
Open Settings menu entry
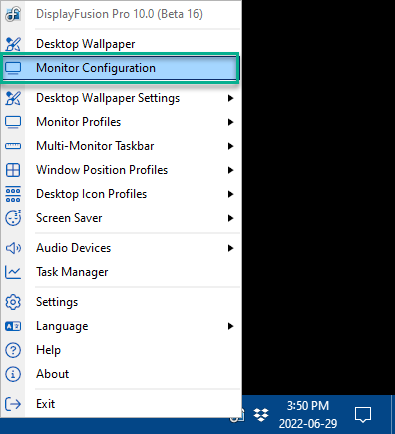[x=120, y=302]
